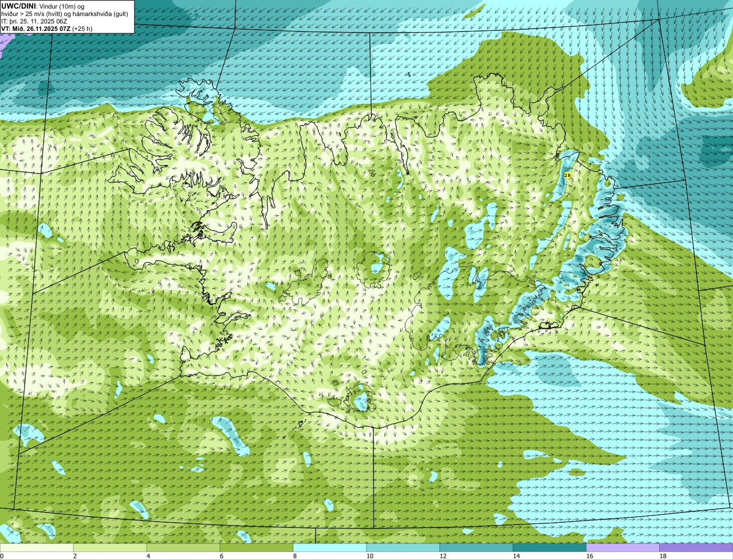Click the legend tick label '8'
The height and width of the screenshot is (560, 733).
(x=295, y=556)
